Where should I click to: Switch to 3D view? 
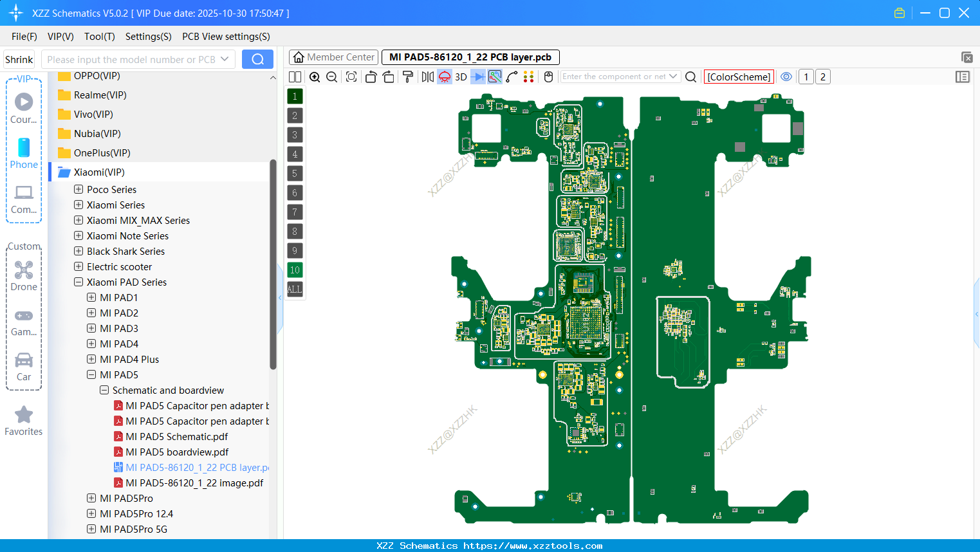tap(461, 77)
